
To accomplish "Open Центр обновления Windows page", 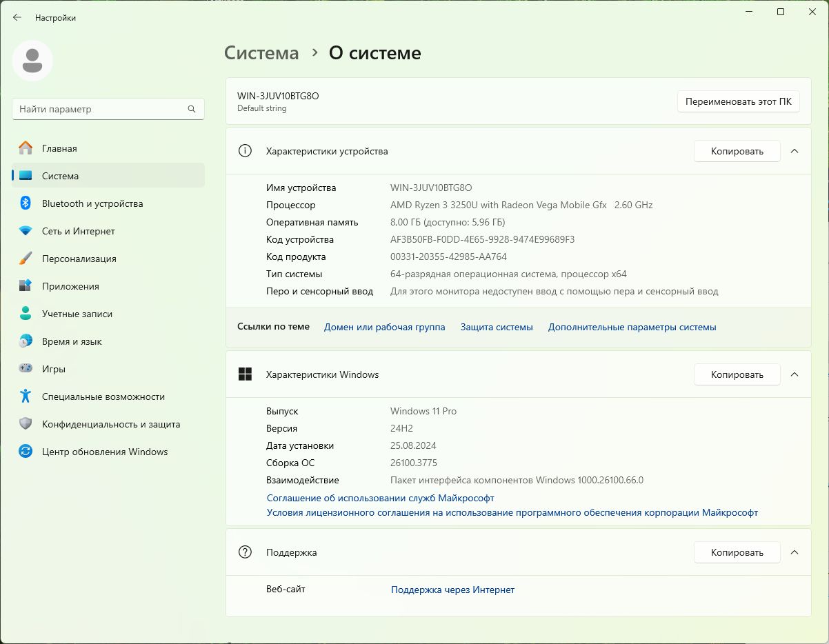I will (x=108, y=452).
